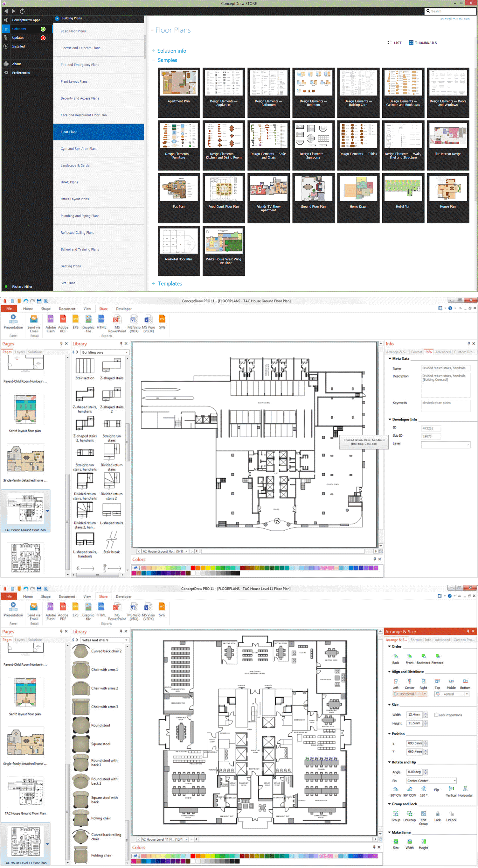Open Custom Pro... tab in Arrange & Size panel
Viewport: 478px width, 868px height.
(464, 640)
